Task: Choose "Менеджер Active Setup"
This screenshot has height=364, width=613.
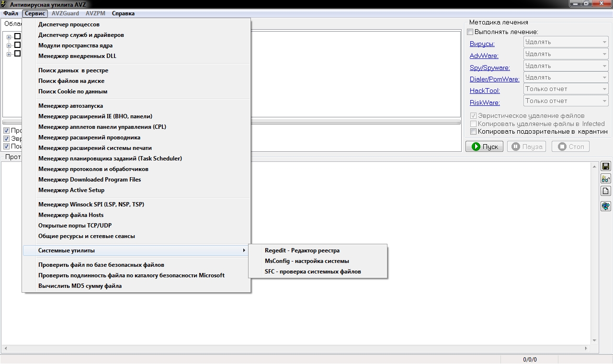Action: (136, 190)
